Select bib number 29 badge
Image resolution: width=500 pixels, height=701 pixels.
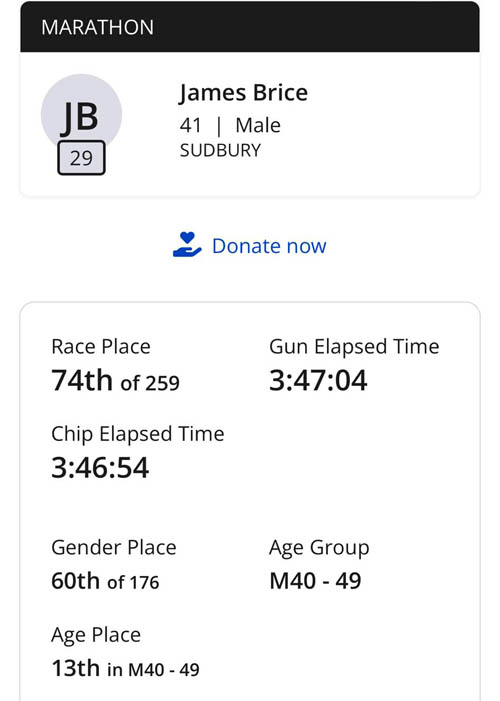81,158
